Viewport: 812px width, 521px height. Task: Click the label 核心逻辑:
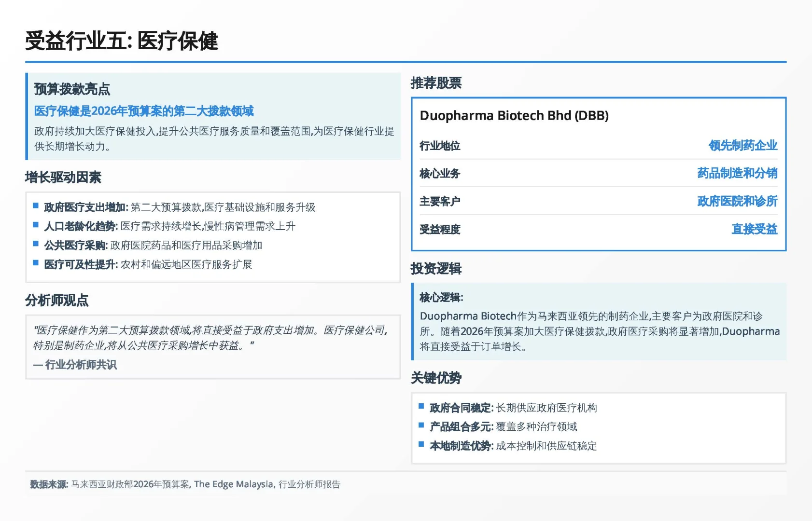pyautogui.click(x=441, y=298)
